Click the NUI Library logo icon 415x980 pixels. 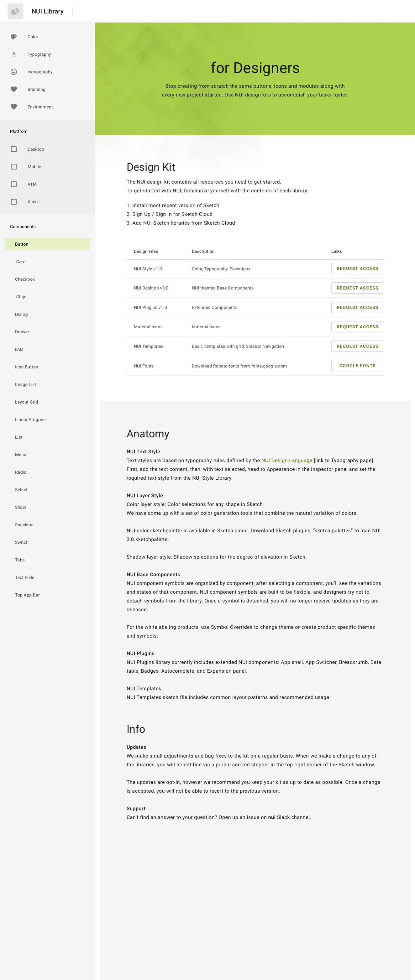point(15,11)
